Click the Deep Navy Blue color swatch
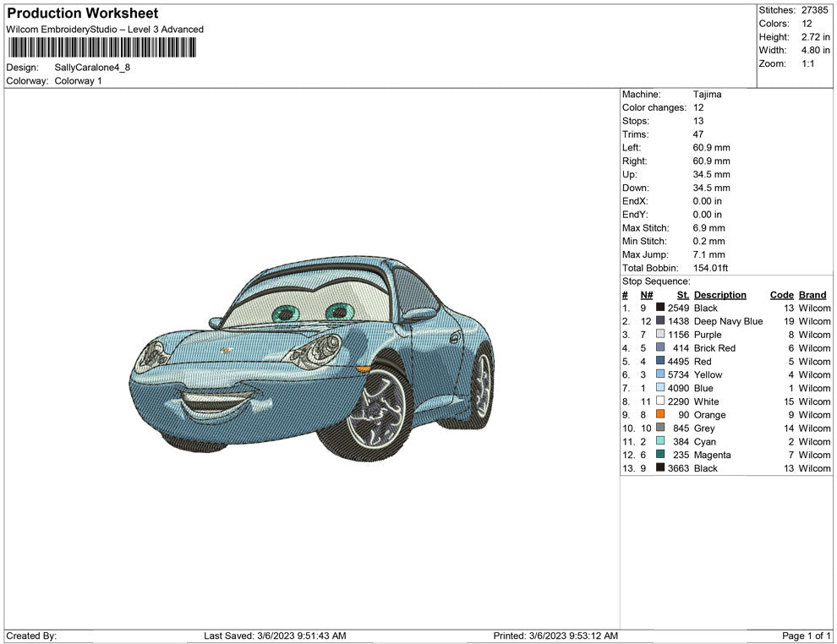This screenshot has width=837, height=644. point(660,321)
